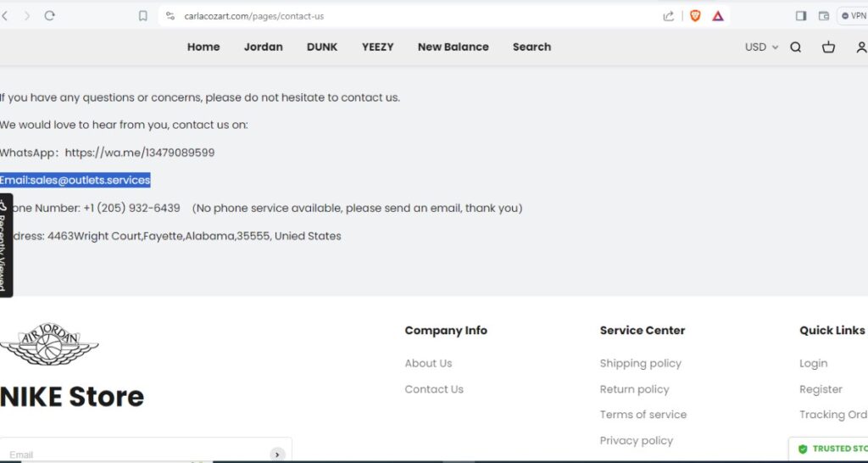Bookmark this page
Screen dimensions: 868x463
coord(142,16)
